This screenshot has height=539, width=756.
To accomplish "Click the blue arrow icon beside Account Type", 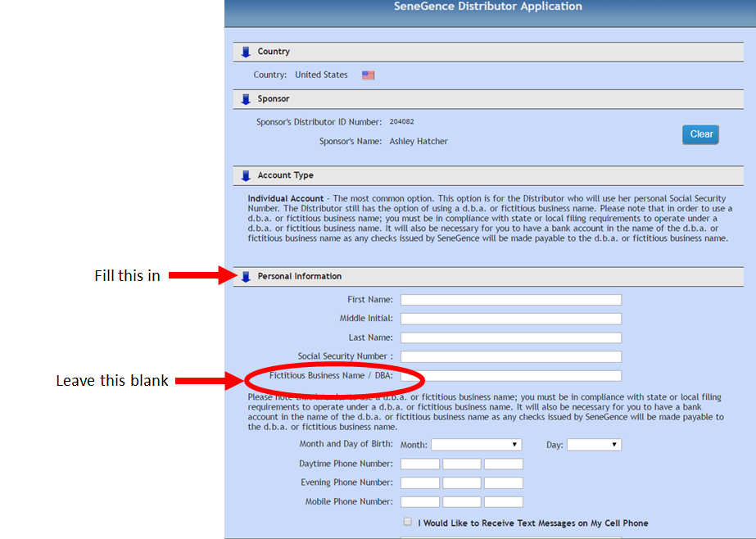I will coord(246,175).
